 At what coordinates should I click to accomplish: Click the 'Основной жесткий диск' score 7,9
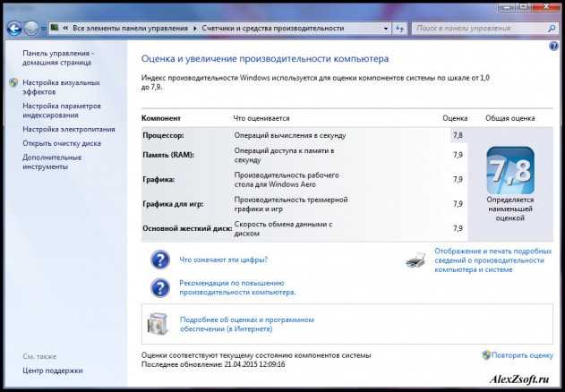[x=458, y=228]
